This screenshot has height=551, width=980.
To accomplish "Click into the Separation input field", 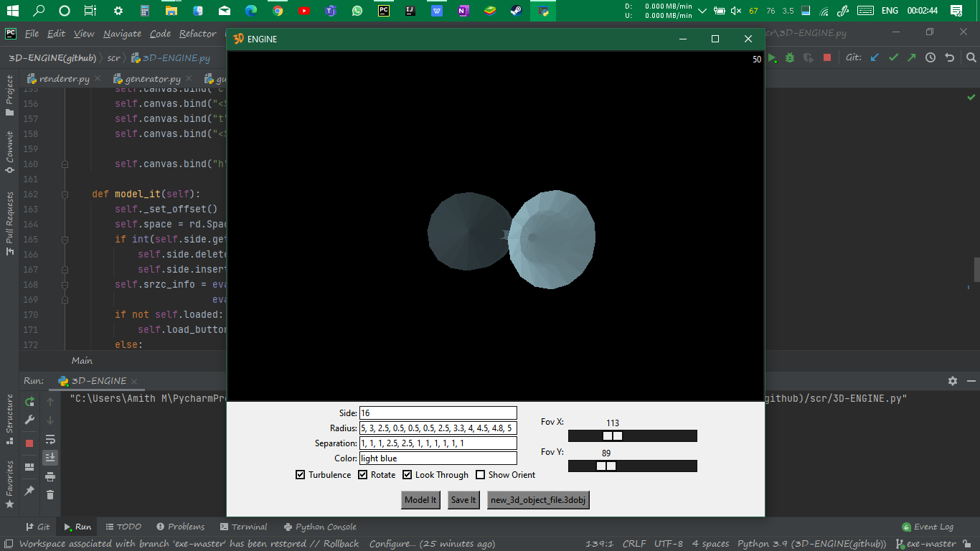I will (438, 443).
